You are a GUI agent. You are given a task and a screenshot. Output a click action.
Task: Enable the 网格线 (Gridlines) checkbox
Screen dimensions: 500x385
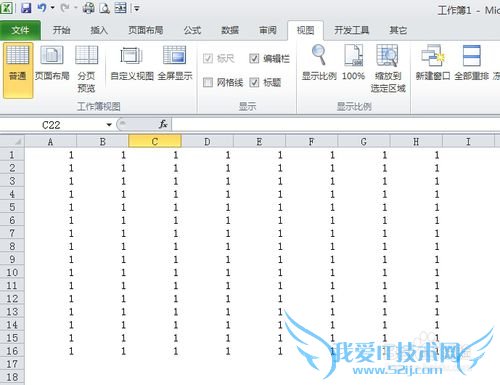208,82
